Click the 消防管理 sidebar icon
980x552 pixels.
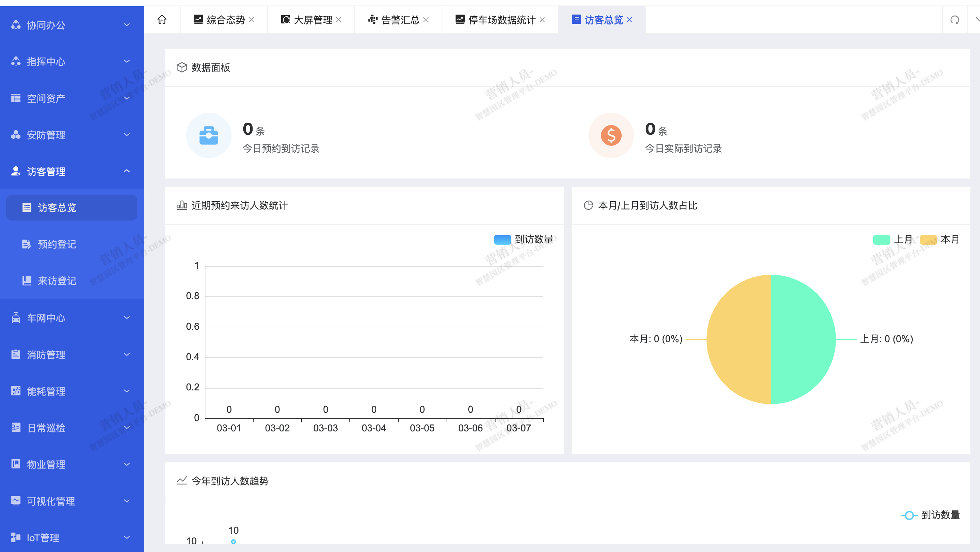[x=16, y=355]
